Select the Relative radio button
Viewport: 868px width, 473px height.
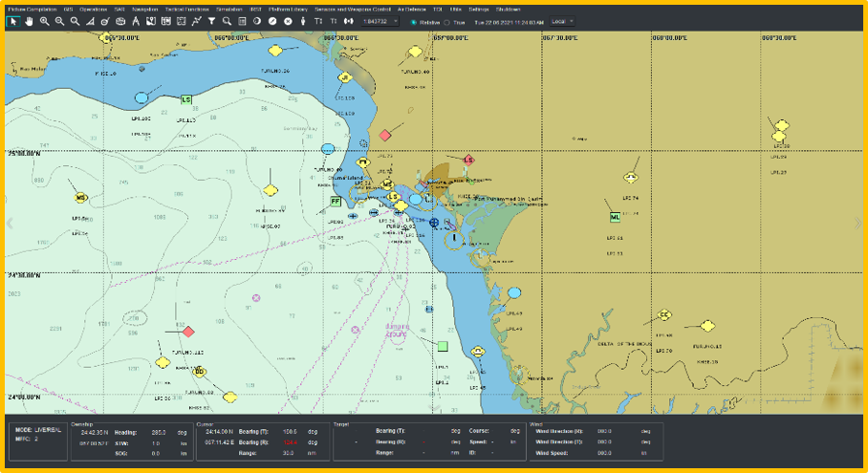click(413, 21)
